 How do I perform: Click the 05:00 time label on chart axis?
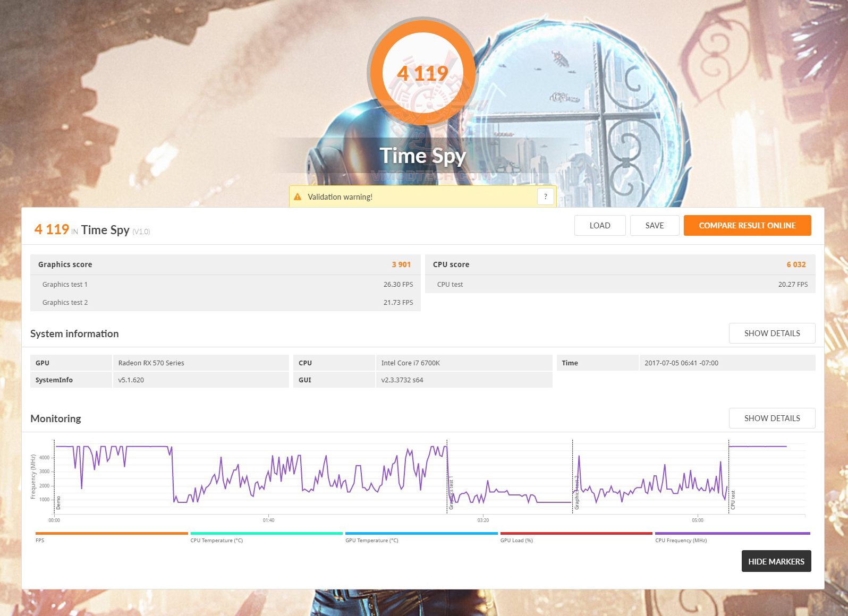698,520
